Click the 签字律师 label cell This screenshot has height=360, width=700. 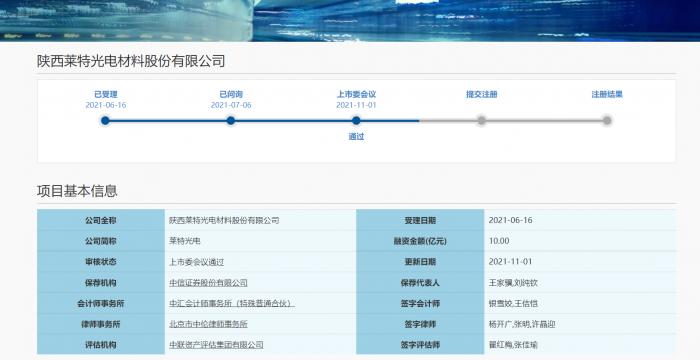pos(420,324)
